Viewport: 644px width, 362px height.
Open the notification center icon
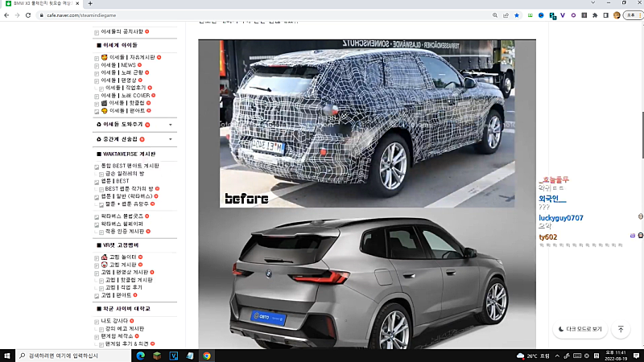636,356
